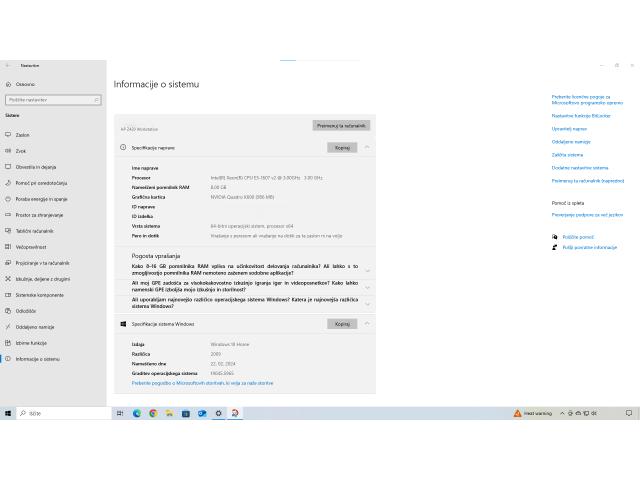Click the red circular taskbar app icon

235,413
